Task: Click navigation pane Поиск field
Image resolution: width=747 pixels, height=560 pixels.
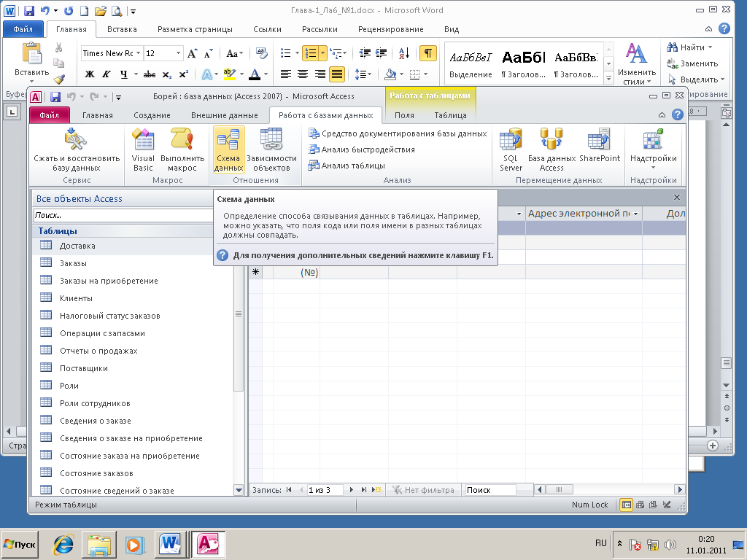Action: 123,215
